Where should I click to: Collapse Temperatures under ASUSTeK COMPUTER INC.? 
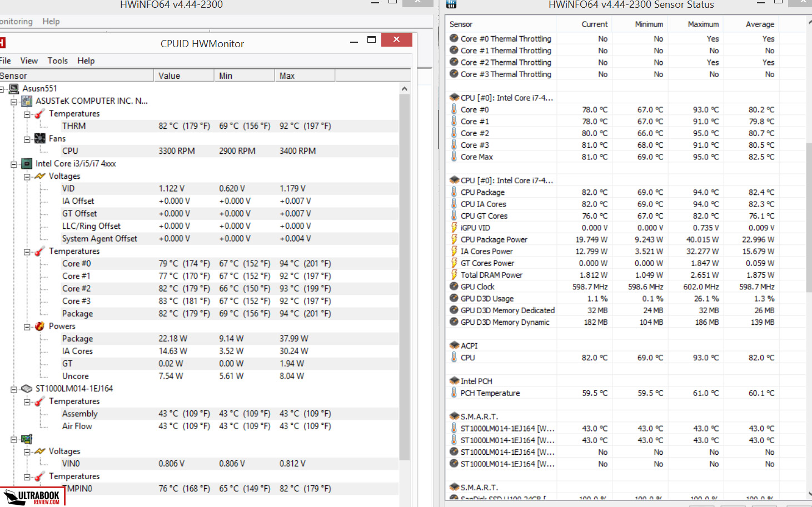click(27, 114)
